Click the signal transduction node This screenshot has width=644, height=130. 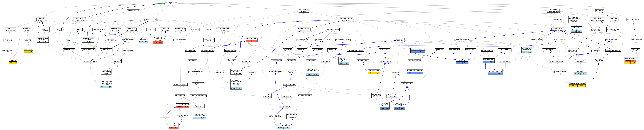pyautogui.click(x=128, y=40)
